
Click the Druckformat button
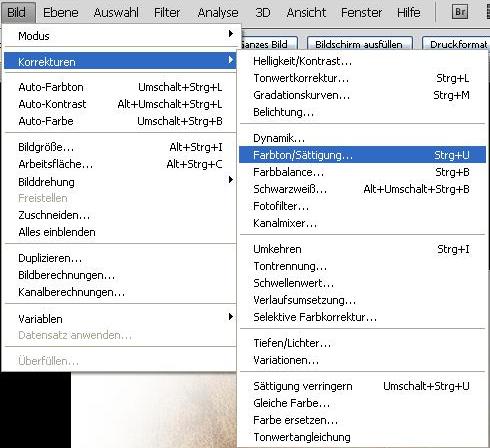(457, 44)
